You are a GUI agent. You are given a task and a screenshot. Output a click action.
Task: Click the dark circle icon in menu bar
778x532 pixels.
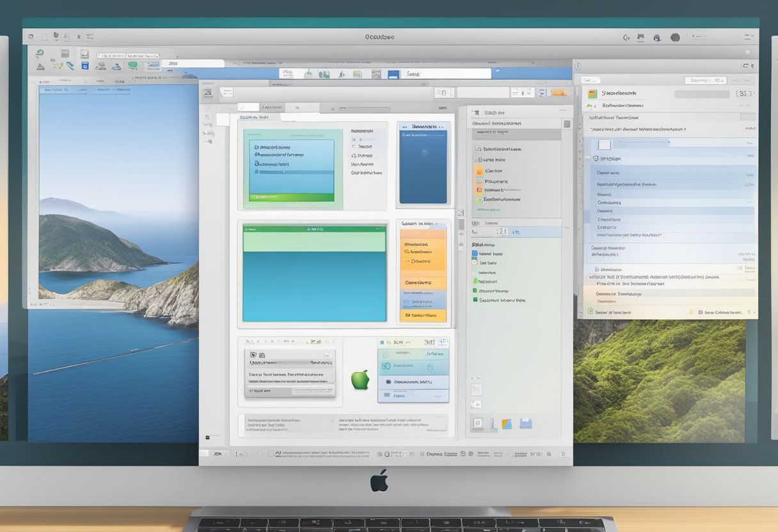pos(674,38)
